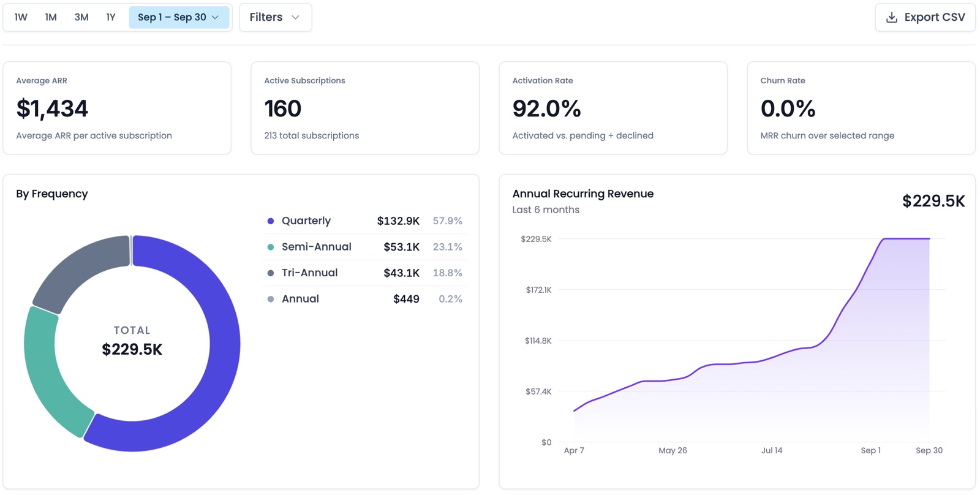Select the 1M time range

point(51,17)
